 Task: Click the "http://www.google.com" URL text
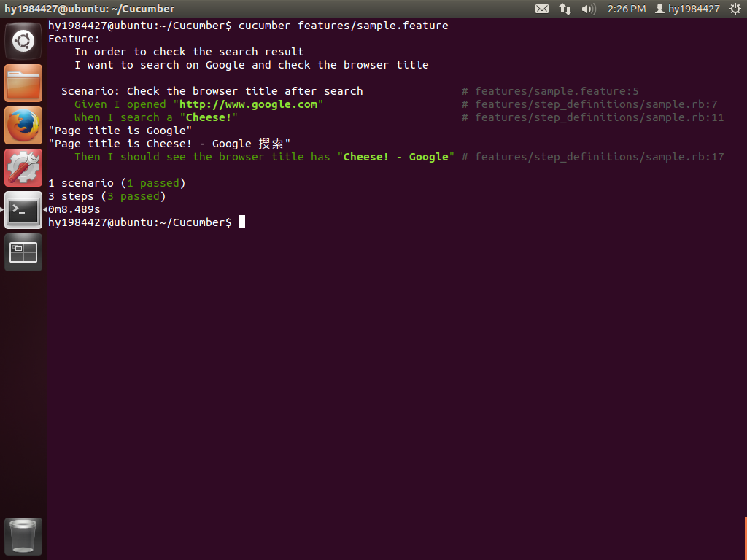pyautogui.click(x=248, y=104)
